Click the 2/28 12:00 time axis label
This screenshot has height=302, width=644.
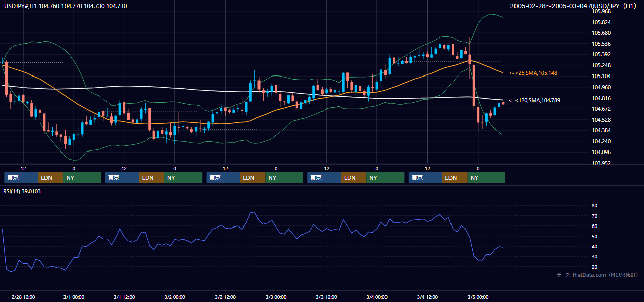23,297
